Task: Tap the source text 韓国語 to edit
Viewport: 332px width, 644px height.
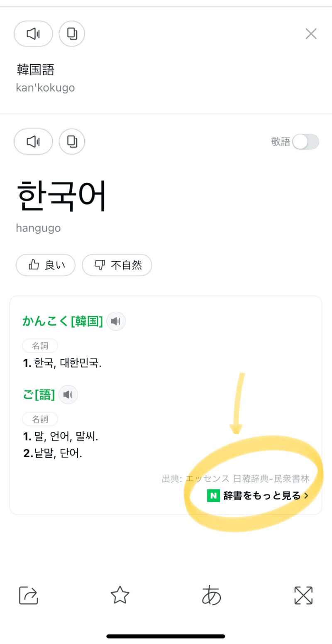Action: (36, 70)
